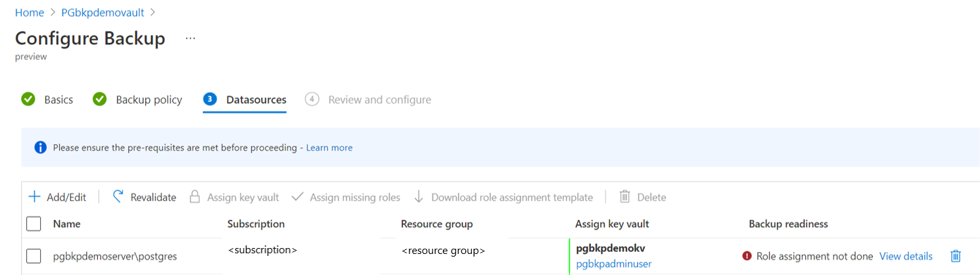This screenshot has width=980, height=275.
Task: Check the pgbkpdemoserver\postgres row checkbox
Action: 34,256
